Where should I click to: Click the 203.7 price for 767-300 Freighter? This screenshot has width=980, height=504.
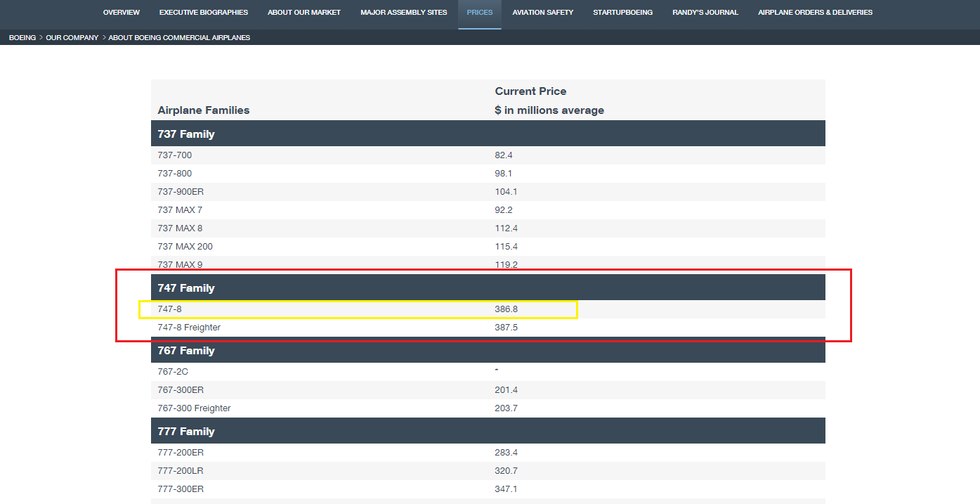coord(507,408)
